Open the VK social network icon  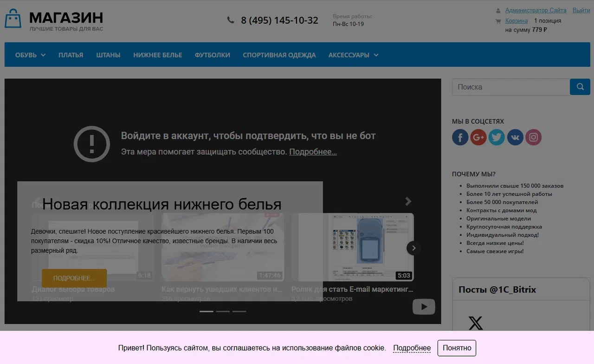(x=515, y=137)
